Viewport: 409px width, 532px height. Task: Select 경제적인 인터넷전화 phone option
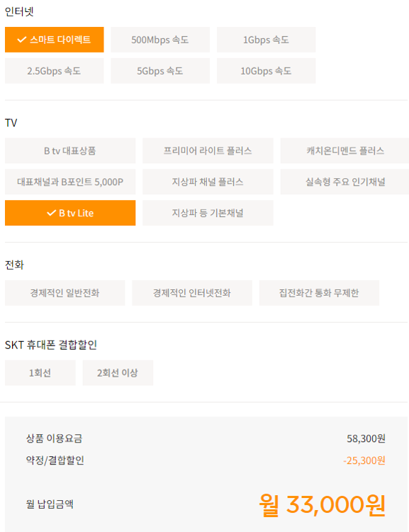coord(192,293)
